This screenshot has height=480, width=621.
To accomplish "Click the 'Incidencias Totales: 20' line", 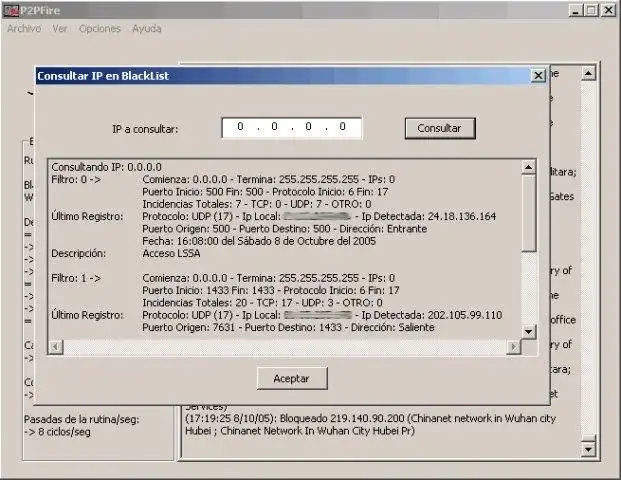I will (262, 303).
